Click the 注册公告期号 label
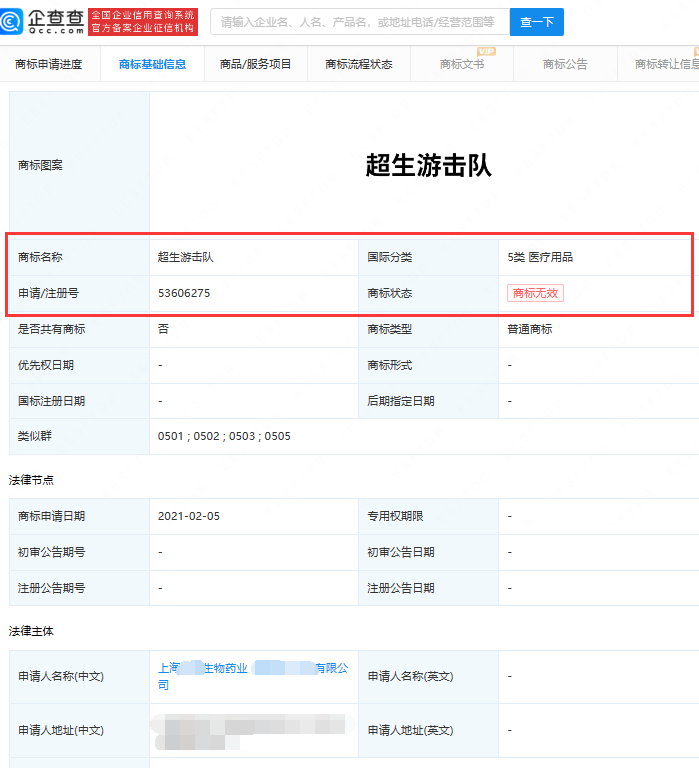Screen dimensions: 699x768 [51, 588]
